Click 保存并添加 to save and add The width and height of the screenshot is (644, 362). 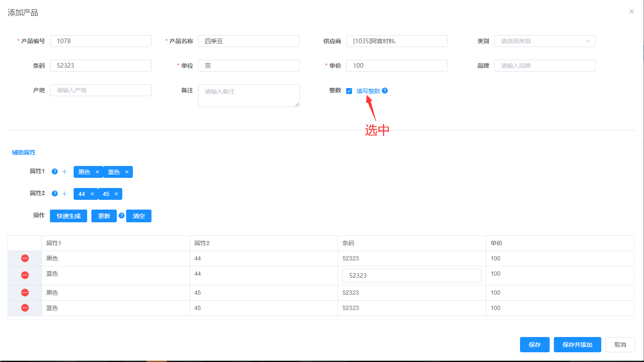(577, 345)
